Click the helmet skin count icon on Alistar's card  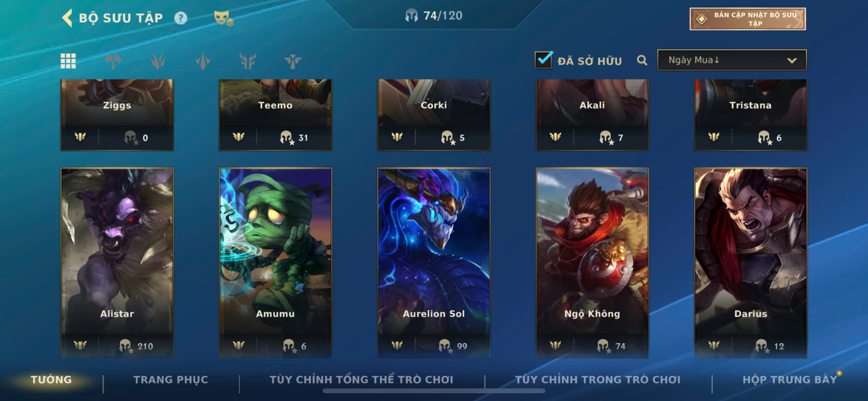coord(126,346)
